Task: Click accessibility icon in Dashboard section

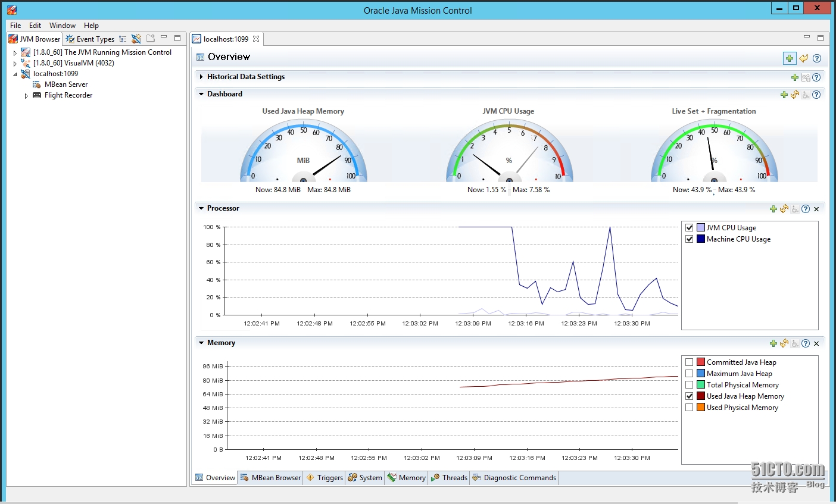Action: pos(806,95)
